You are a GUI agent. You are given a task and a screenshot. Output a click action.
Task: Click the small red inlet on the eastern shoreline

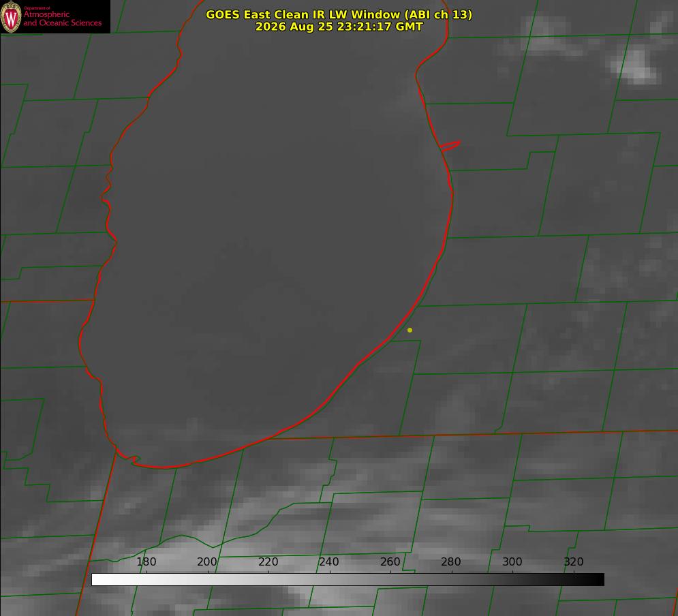point(450,146)
